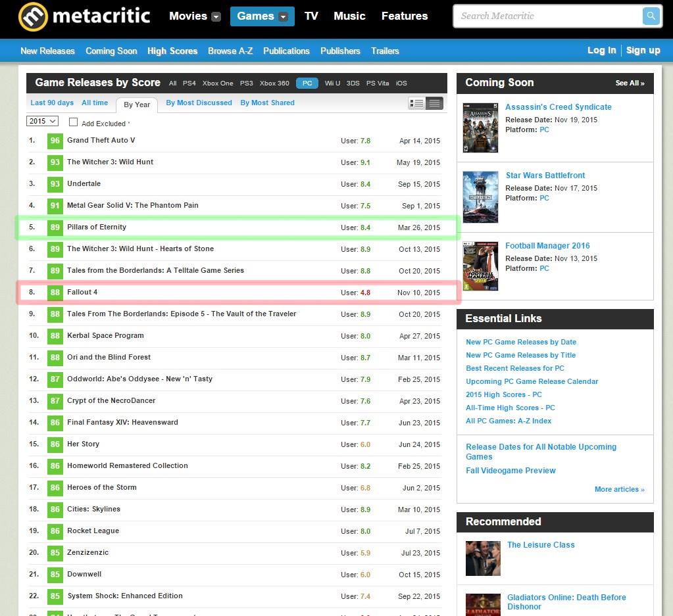Open the Features section
This screenshot has width=673, height=616.
coord(405,16)
